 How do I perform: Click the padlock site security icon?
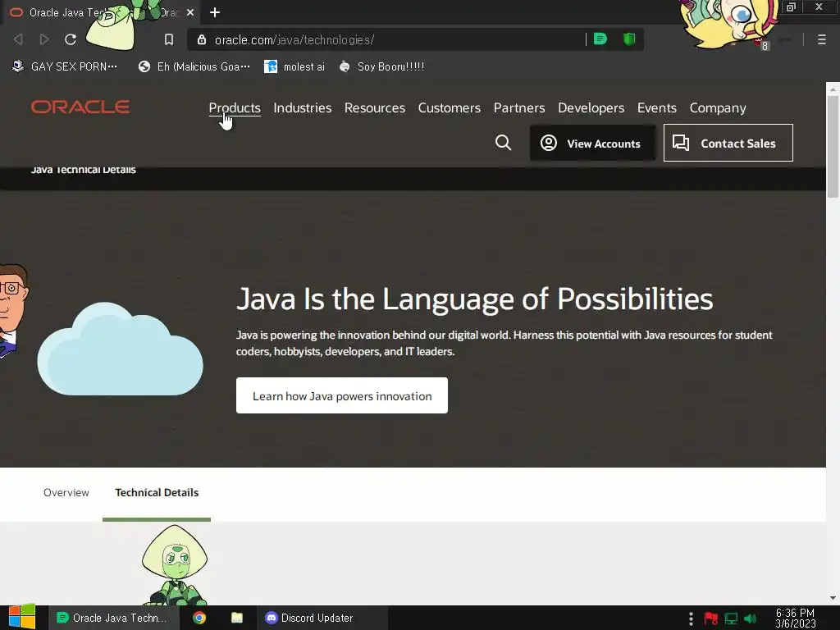coord(202,39)
